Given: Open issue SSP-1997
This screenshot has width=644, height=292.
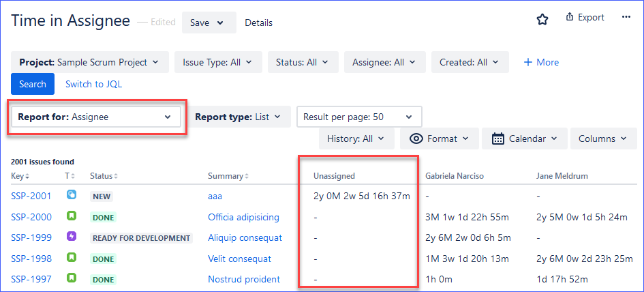Looking at the screenshot, I should (31, 279).
